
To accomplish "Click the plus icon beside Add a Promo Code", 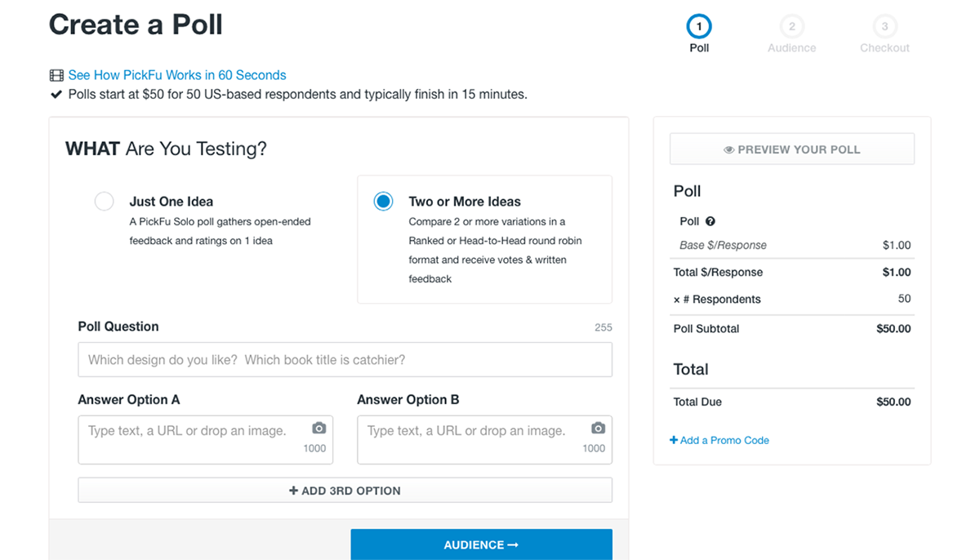I will tap(674, 440).
